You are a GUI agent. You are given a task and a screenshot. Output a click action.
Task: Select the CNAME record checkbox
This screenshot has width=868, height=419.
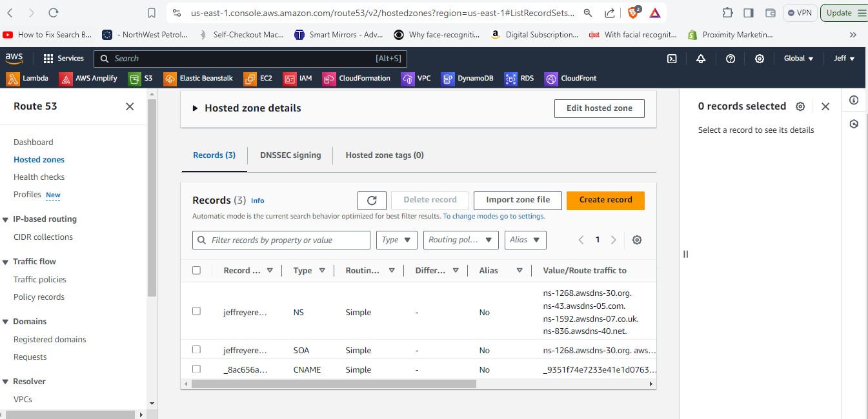coord(197,369)
